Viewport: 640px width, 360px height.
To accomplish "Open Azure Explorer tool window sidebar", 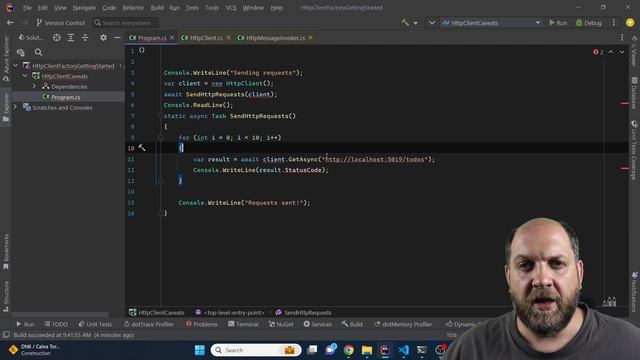I will pos(6,58).
